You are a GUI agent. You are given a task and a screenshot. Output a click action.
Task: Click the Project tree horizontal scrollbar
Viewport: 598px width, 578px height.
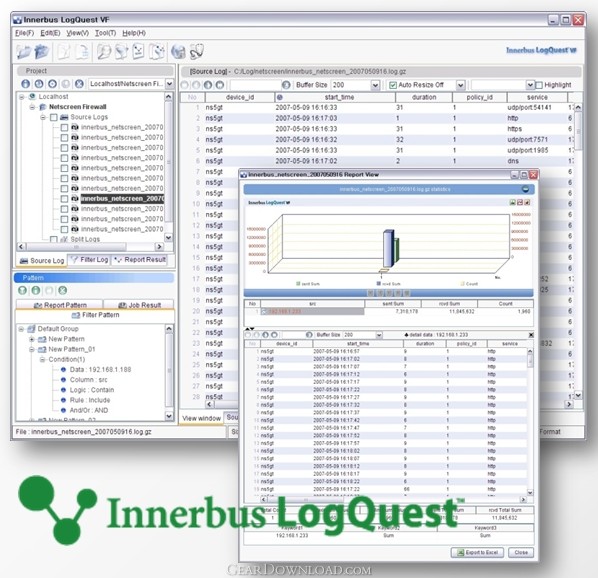tap(91, 247)
